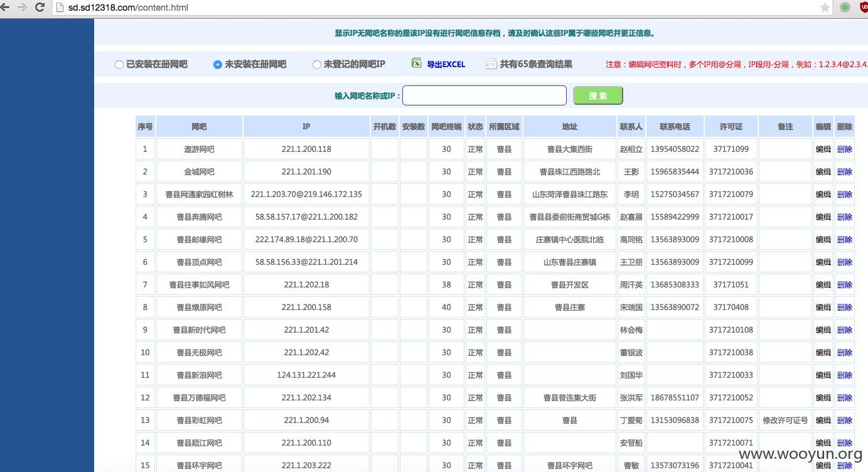Click phone number 15965835444

pyautogui.click(x=675, y=172)
